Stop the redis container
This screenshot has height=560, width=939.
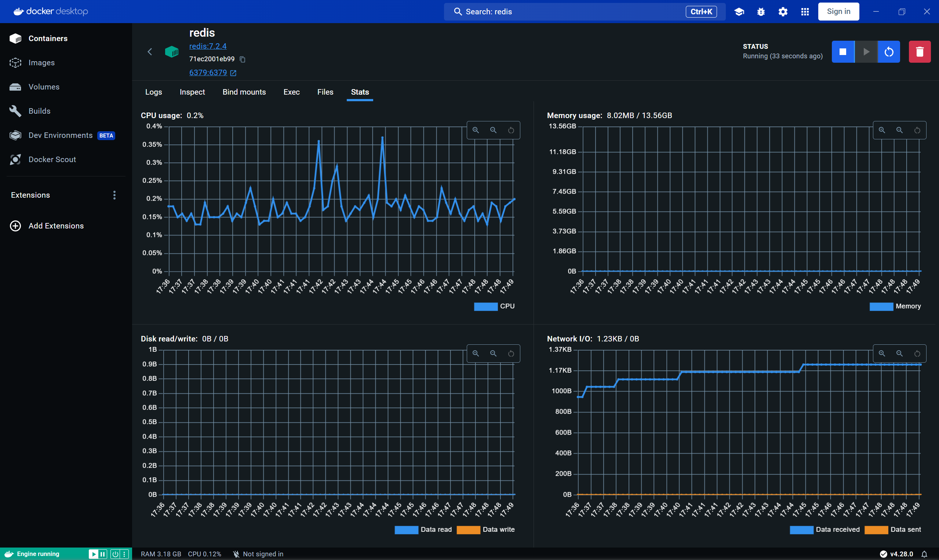tap(843, 52)
